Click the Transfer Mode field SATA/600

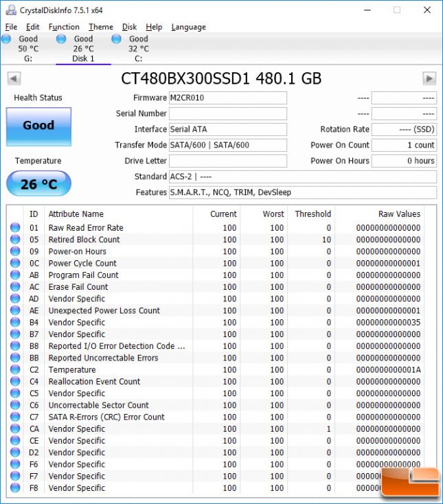click(228, 145)
